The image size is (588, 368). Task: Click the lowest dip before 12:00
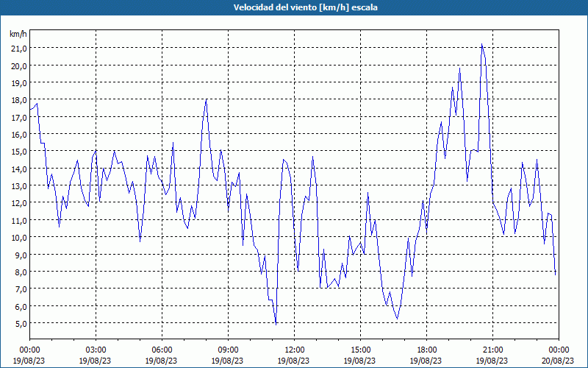click(x=276, y=324)
